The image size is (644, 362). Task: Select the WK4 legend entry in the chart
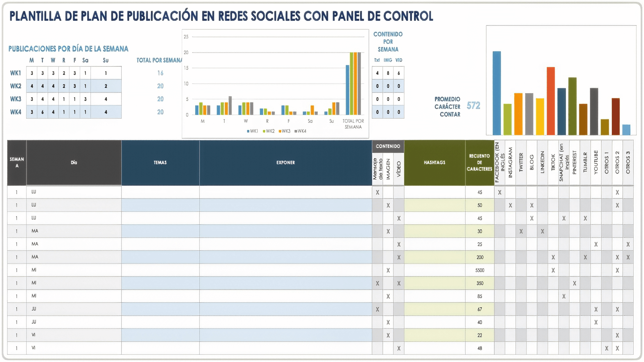pyautogui.click(x=301, y=131)
